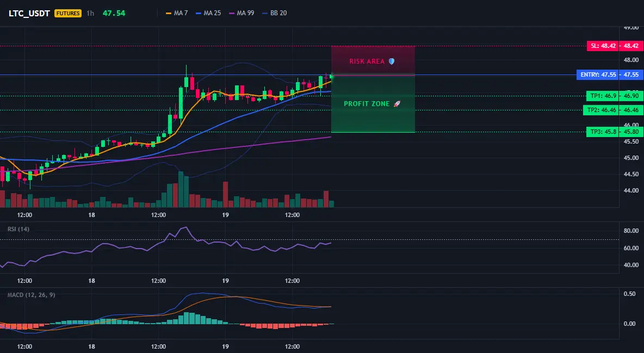Click the 48.42 red price axis tag
The width and height of the screenshot is (644, 353).
631,46
